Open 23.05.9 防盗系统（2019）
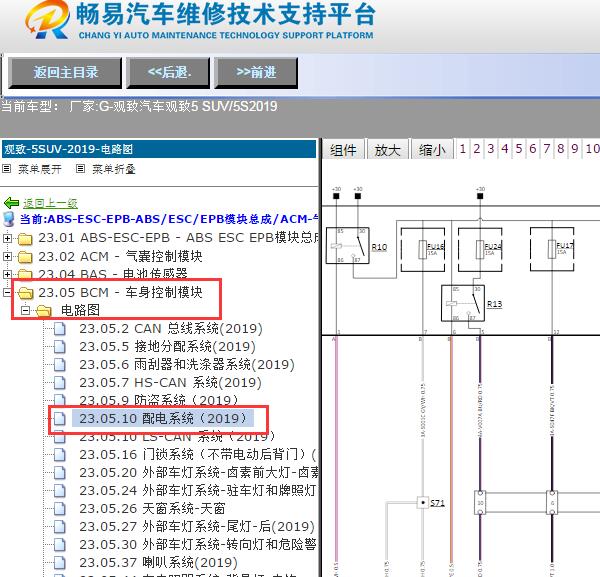This screenshot has height=577, width=600. click(159, 400)
